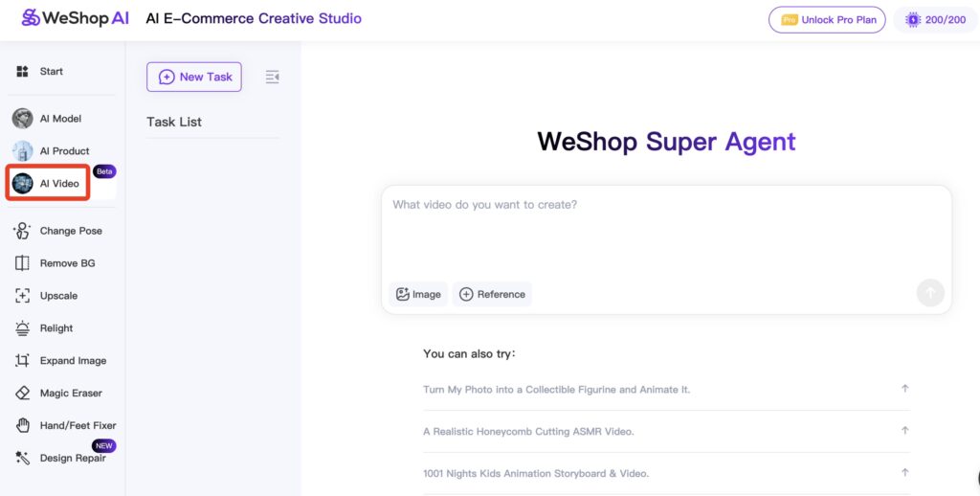
Task: Choose the Expand Image crop icon
Action: tap(22, 361)
